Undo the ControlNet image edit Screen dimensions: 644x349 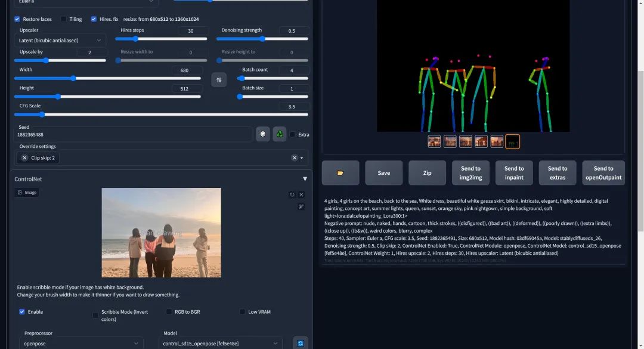coord(292,194)
